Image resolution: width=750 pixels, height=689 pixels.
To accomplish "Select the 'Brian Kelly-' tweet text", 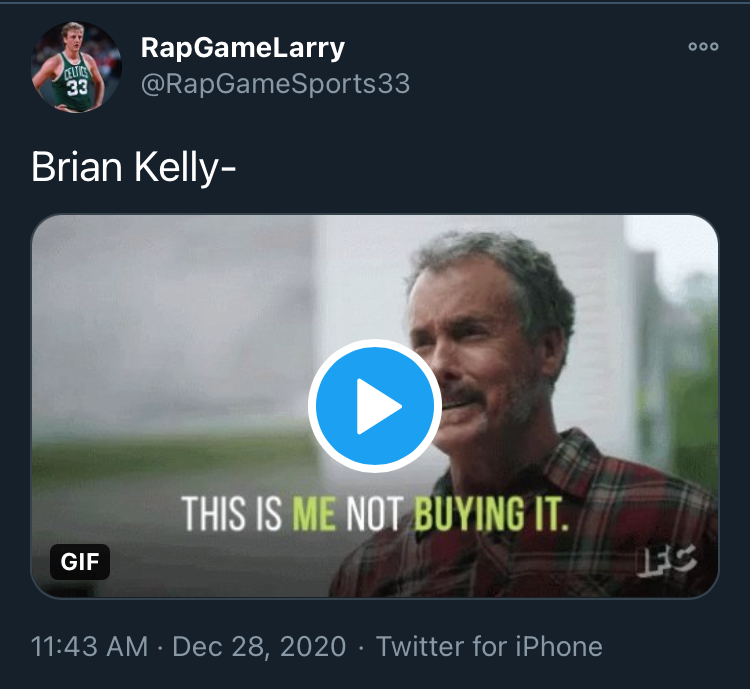I will click(x=133, y=168).
